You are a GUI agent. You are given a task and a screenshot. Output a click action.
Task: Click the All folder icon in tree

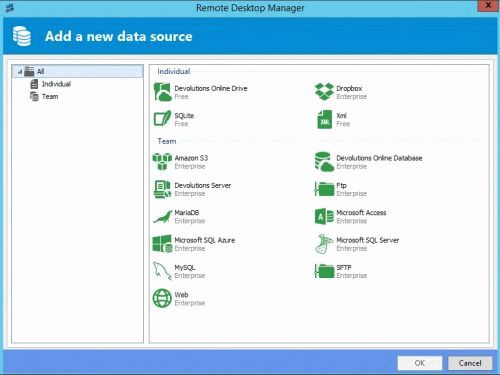[x=29, y=71]
